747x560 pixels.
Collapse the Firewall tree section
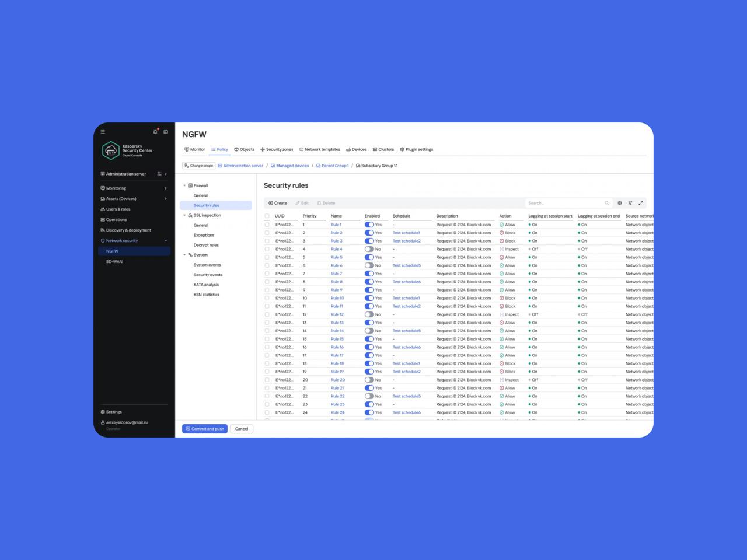(184, 185)
